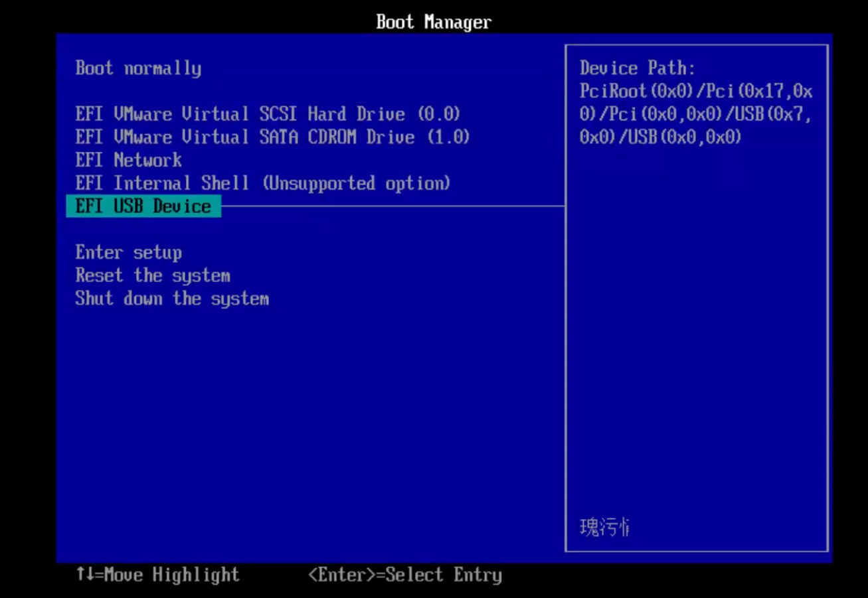Choose Enter setup option

[x=128, y=253]
